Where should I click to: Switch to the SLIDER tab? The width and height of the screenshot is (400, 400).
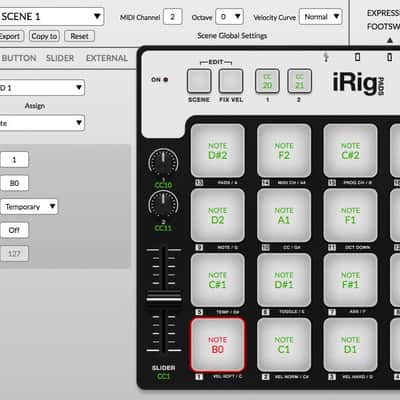point(60,58)
